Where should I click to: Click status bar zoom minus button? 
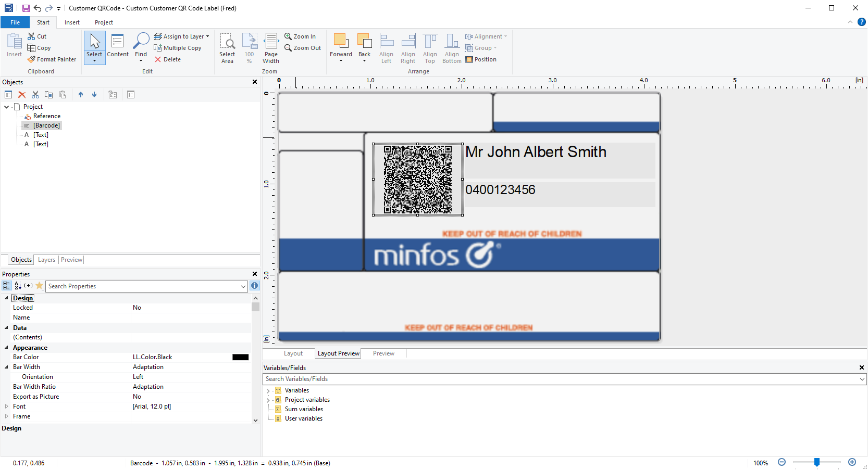pos(782,462)
